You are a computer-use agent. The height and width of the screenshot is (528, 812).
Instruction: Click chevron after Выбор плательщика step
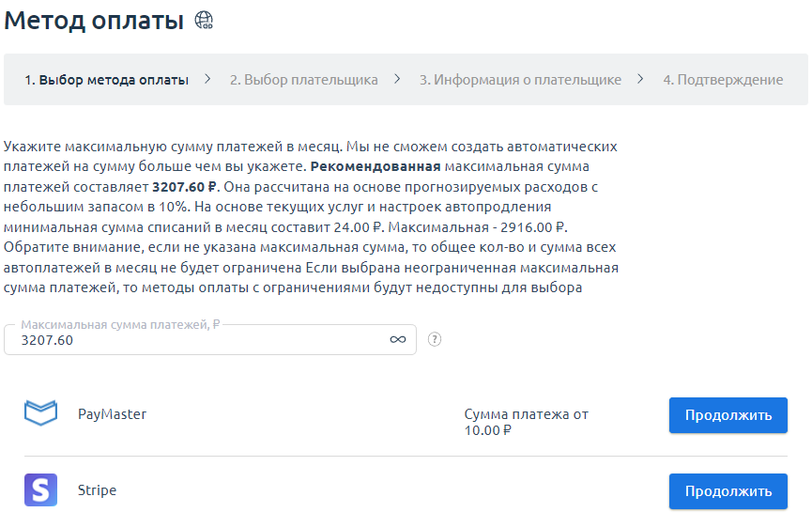click(398, 79)
